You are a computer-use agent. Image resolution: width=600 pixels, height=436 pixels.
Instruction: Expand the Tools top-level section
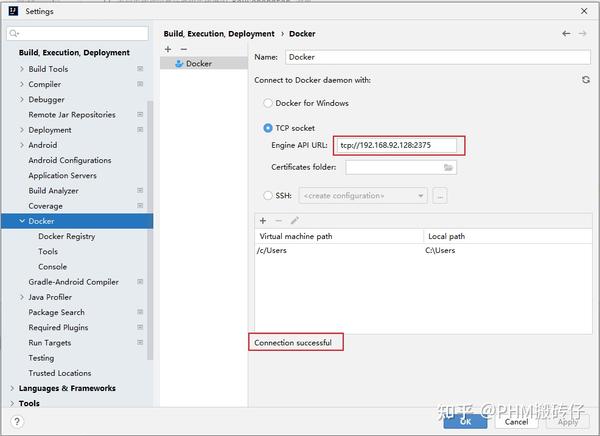coord(12,403)
